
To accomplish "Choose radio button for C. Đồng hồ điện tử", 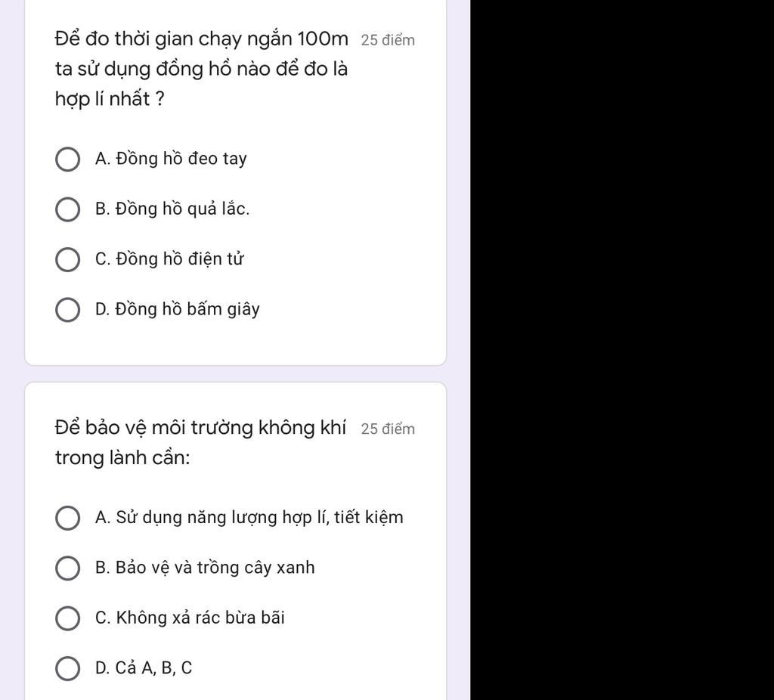I will 68,260.
